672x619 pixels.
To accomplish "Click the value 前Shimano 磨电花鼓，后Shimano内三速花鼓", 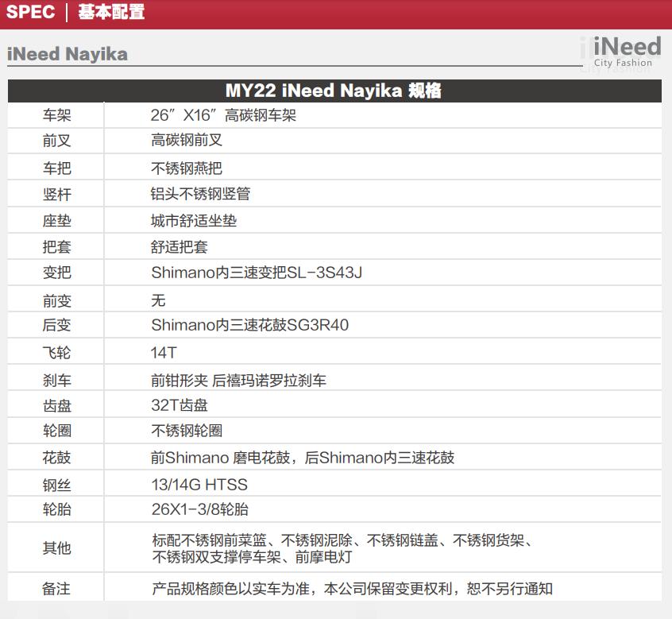I will [303, 458].
